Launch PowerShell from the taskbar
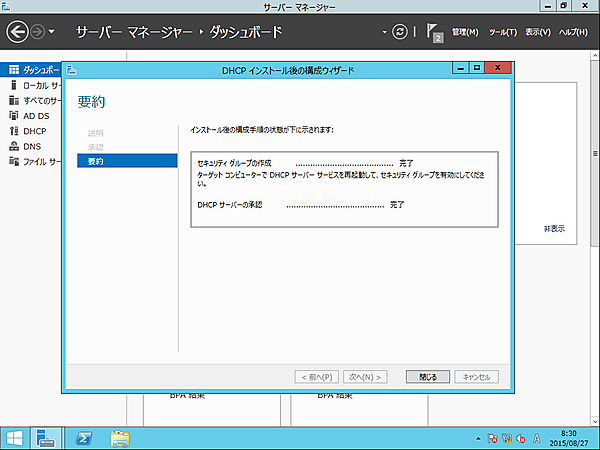This screenshot has height=450, width=600. pos(84,439)
